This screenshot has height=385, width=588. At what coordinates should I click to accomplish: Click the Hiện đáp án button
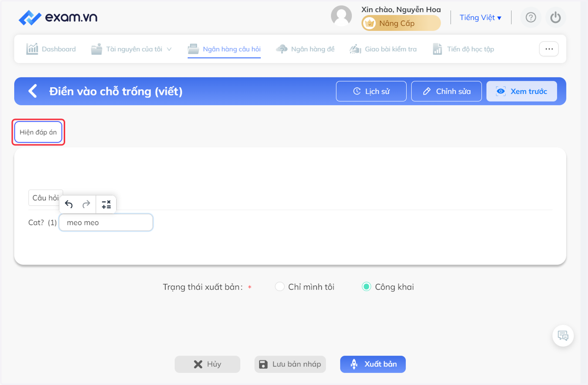[x=38, y=132]
